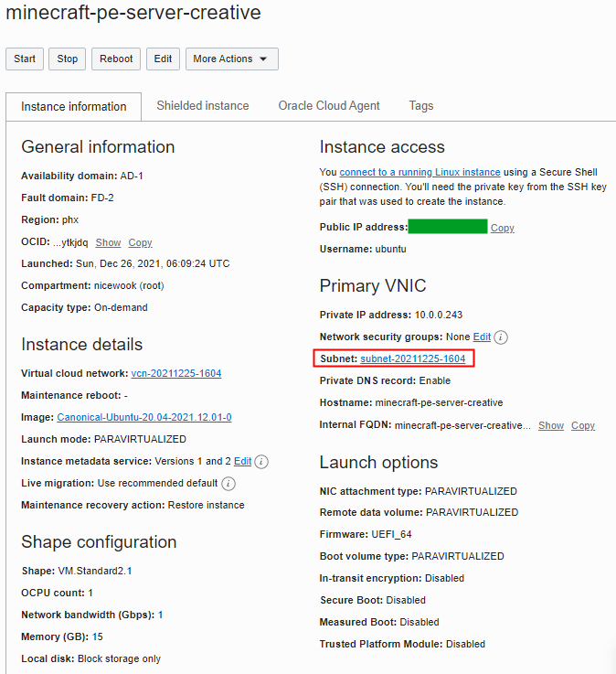
Task: Show the full OCID
Action: coord(108,242)
